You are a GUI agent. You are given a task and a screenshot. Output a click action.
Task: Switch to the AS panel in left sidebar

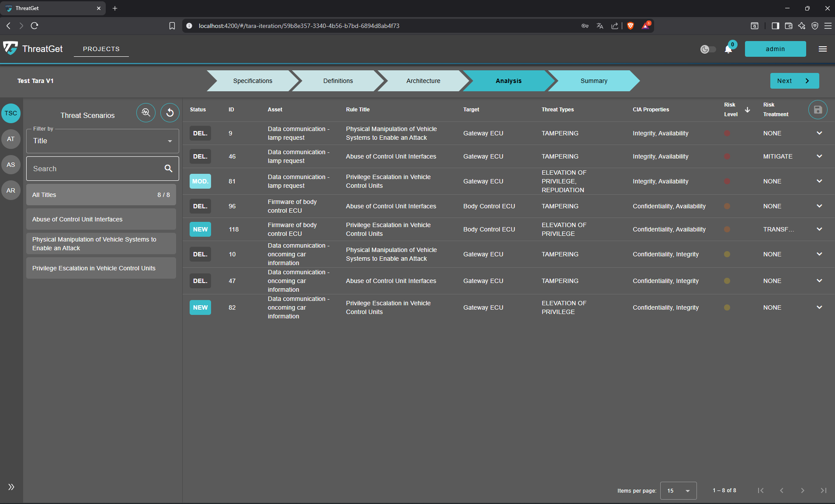tap(10, 165)
